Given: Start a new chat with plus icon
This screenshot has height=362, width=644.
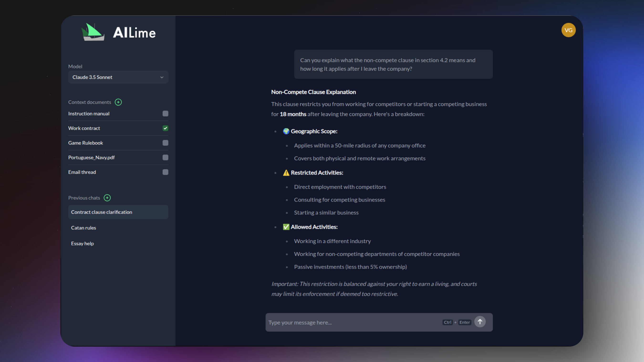Looking at the screenshot, I should (x=107, y=198).
